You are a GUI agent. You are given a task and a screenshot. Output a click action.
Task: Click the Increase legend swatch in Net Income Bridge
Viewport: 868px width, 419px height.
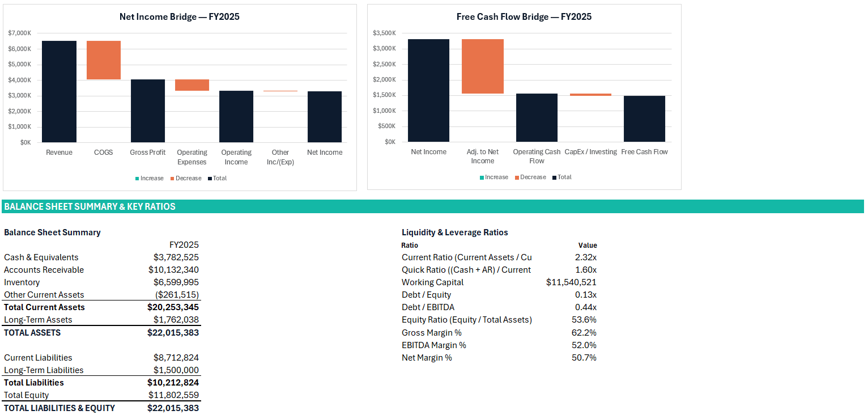pyautogui.click(x=137, y=179)
